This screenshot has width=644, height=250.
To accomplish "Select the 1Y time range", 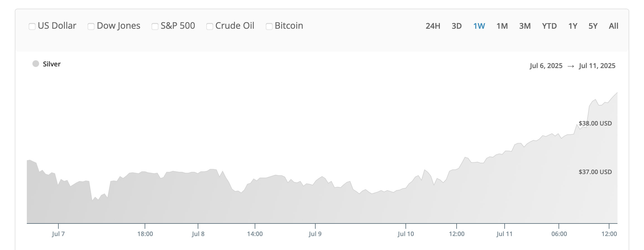I will click(573, 26).
